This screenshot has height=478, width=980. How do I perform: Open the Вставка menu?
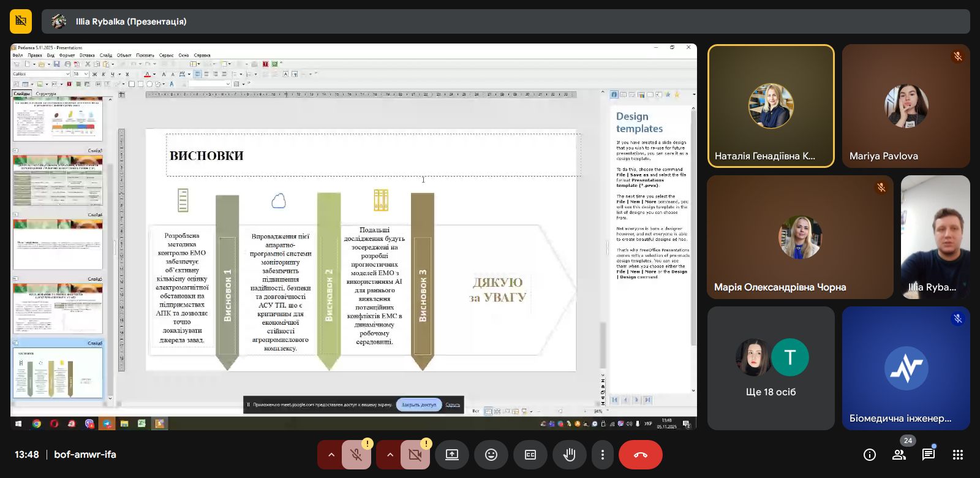(x=87, y=55)
